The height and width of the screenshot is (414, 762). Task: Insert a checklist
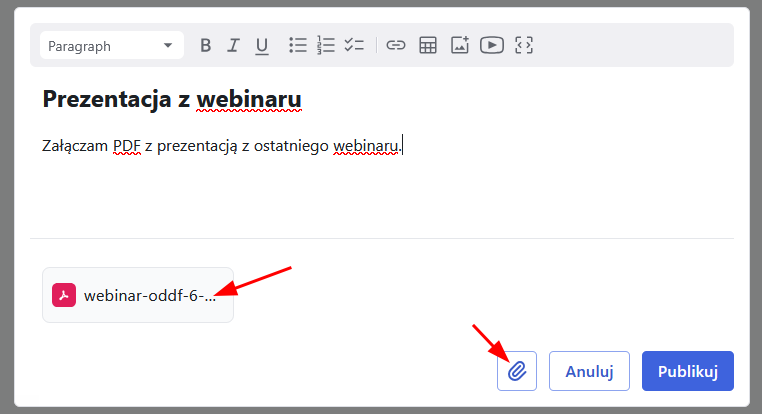coord(354,45)
